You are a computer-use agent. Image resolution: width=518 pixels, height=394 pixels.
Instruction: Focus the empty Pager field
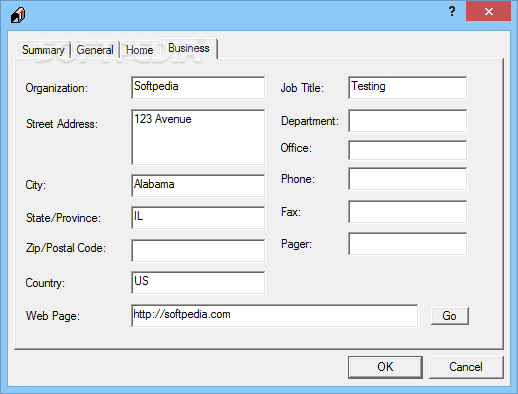click(x=408, y=244)
